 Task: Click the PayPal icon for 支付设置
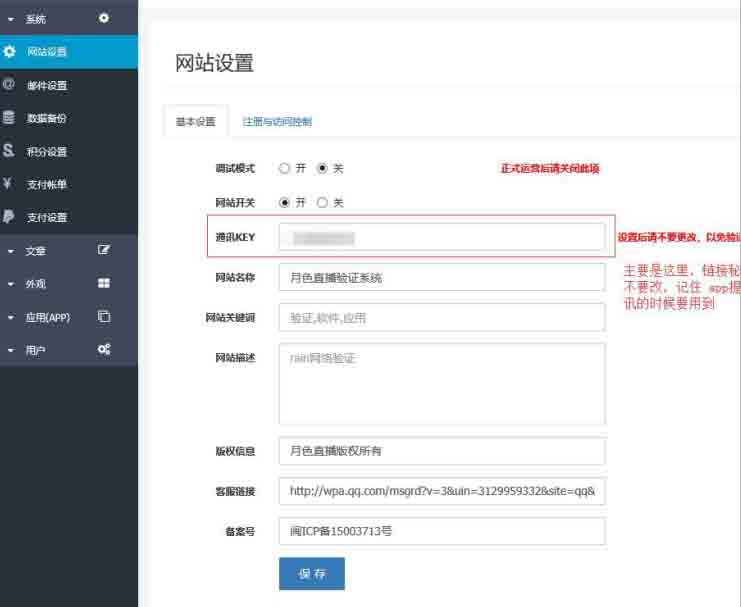pyautogui.click(x=9, y=217)
